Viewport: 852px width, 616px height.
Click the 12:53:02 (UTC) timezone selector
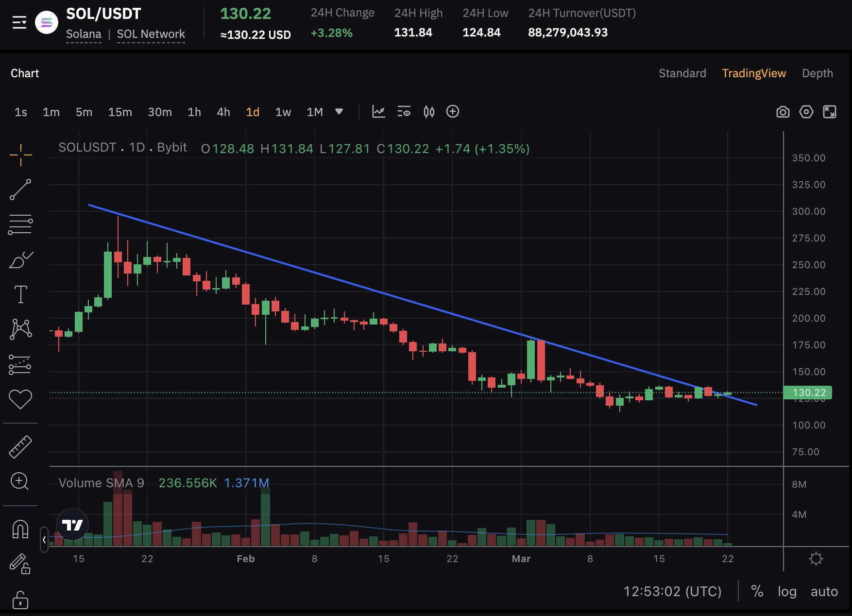[672, 591]
